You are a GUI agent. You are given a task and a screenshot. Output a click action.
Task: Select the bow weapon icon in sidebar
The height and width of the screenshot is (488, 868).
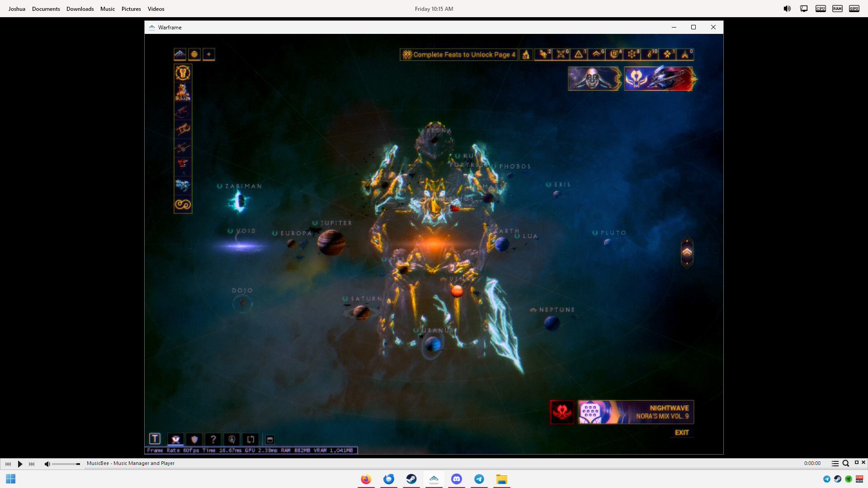tap(183, 111)
